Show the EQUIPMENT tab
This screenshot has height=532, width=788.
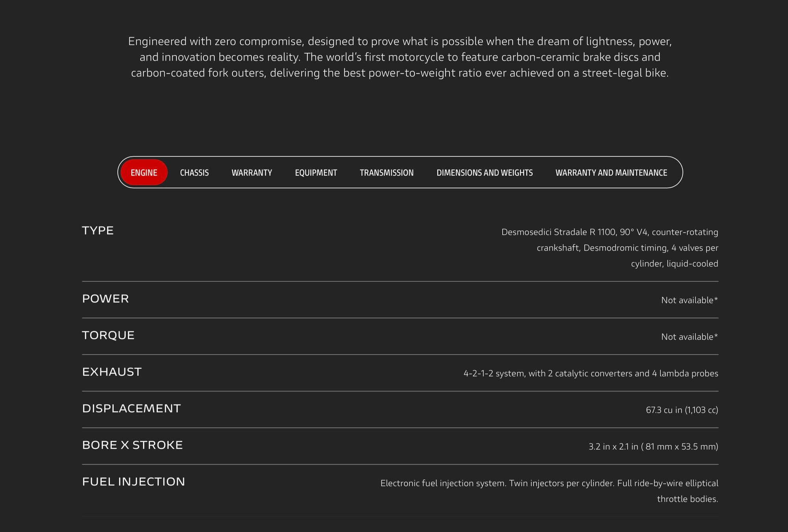tap(316, 172)
